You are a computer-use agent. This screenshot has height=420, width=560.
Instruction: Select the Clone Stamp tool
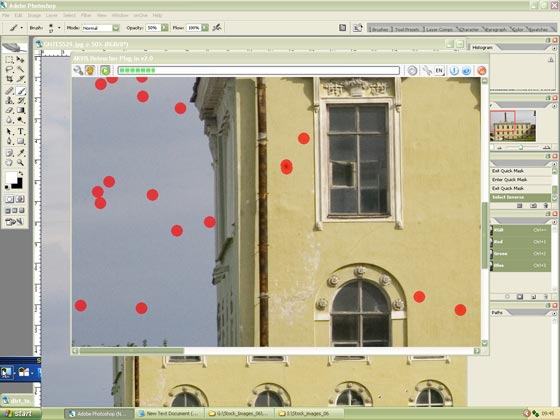point(9,100)
